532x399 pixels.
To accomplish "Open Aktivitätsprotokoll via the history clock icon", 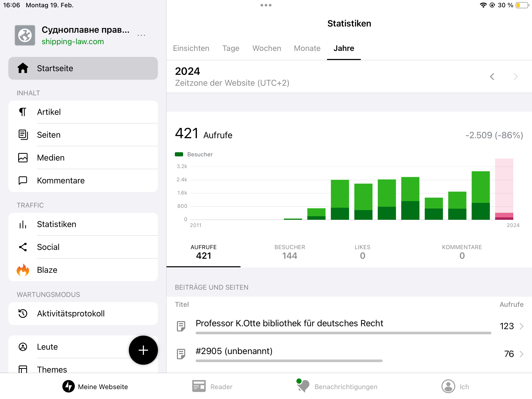I will (23, 314).
